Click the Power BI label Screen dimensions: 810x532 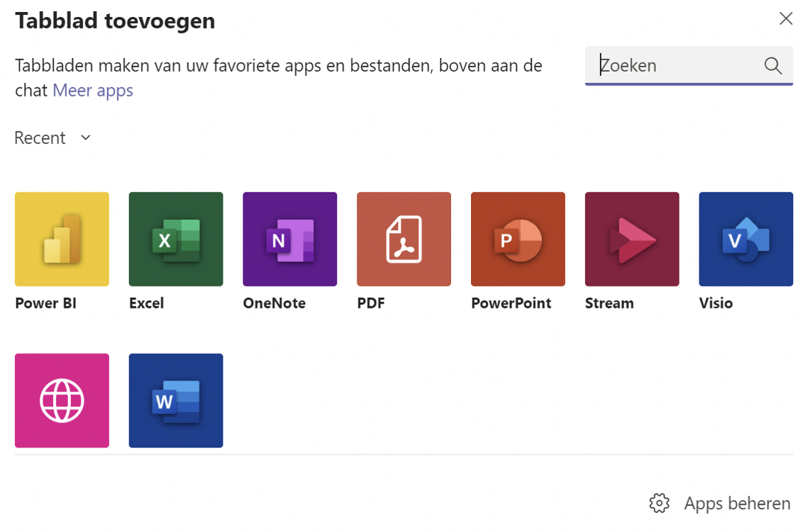pos(46,303)
